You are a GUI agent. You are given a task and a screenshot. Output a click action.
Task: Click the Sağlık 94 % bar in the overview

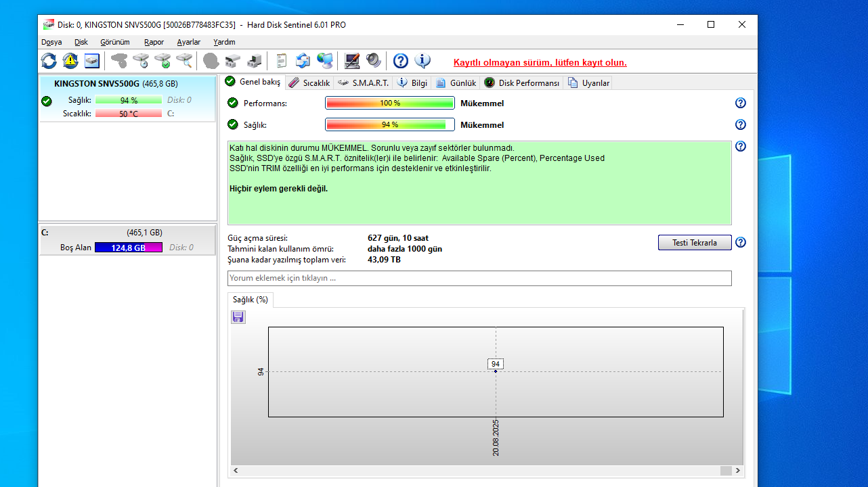click(390, 125)
